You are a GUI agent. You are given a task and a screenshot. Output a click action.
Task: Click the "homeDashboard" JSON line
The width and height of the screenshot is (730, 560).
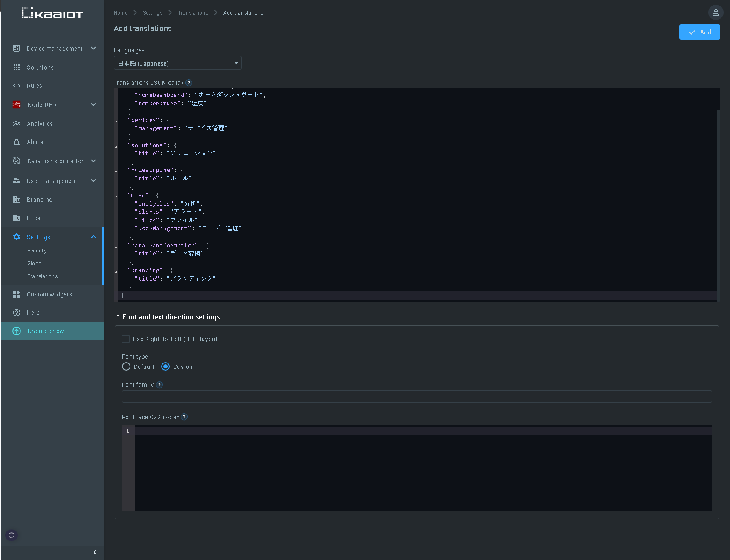pyautogui.click(x=200, y=95)
